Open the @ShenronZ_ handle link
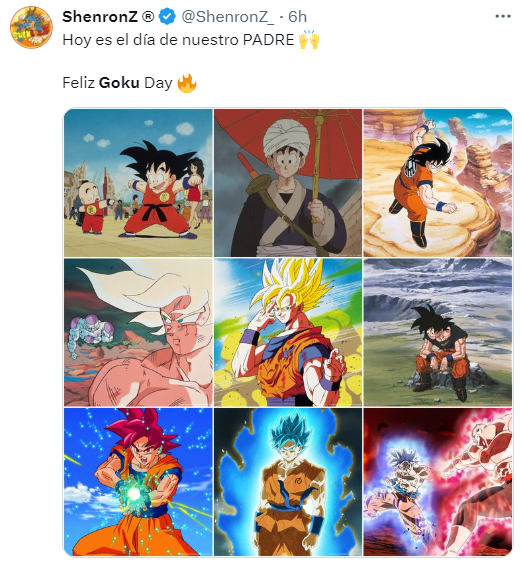Viewport: 521px width, 564px height. click(227, 17)
